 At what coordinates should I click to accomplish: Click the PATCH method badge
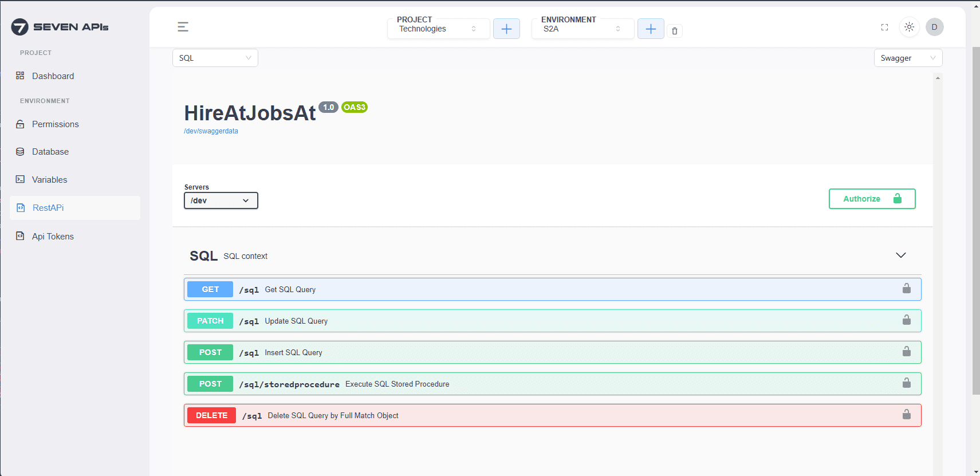(210, 321)
